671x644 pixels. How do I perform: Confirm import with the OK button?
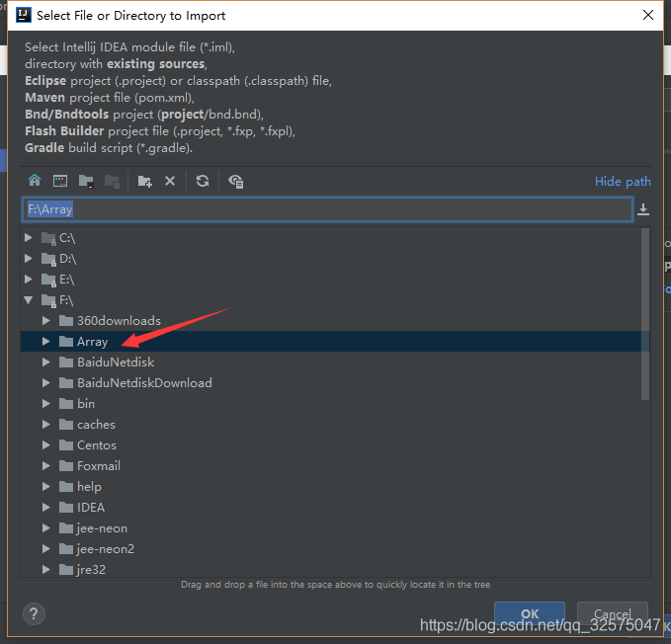[x=530, y=613]
